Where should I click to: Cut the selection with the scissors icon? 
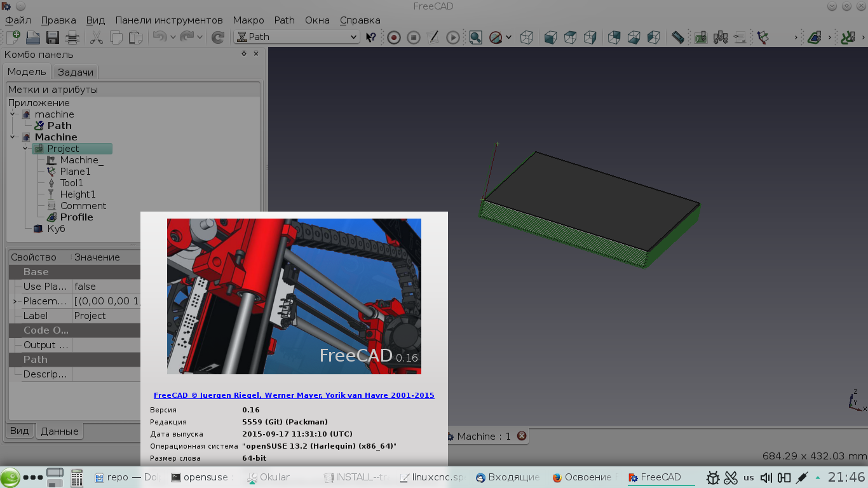[x=97, y=37]
